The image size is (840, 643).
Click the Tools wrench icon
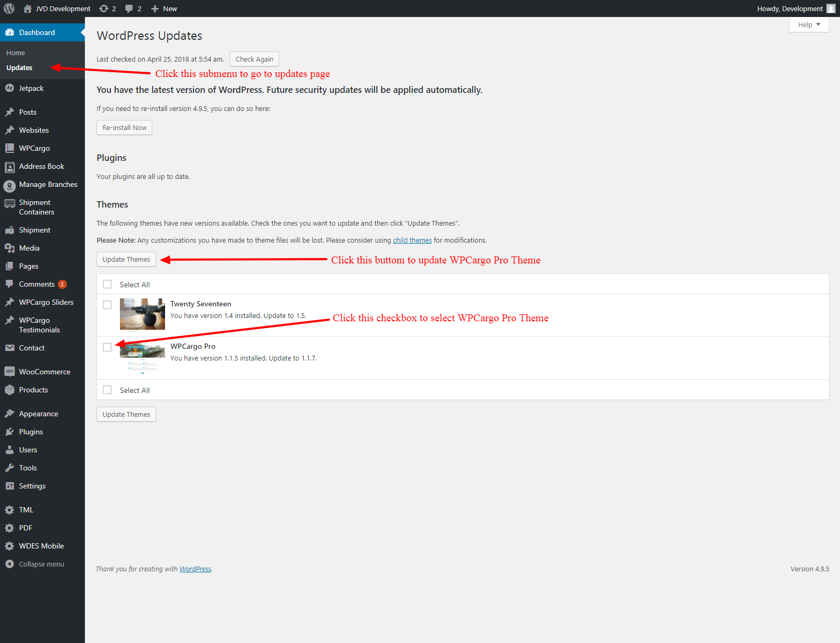click(10, 468)
